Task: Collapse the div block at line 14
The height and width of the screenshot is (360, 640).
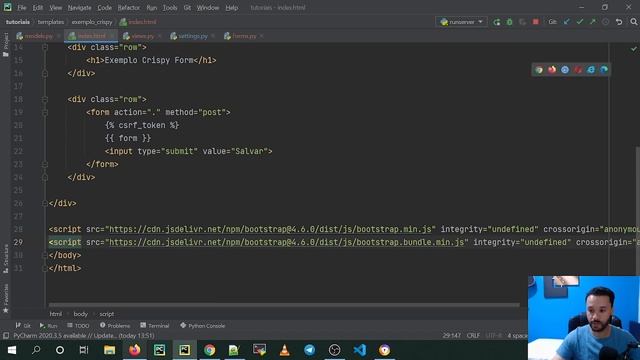Action: coord(45,47)
